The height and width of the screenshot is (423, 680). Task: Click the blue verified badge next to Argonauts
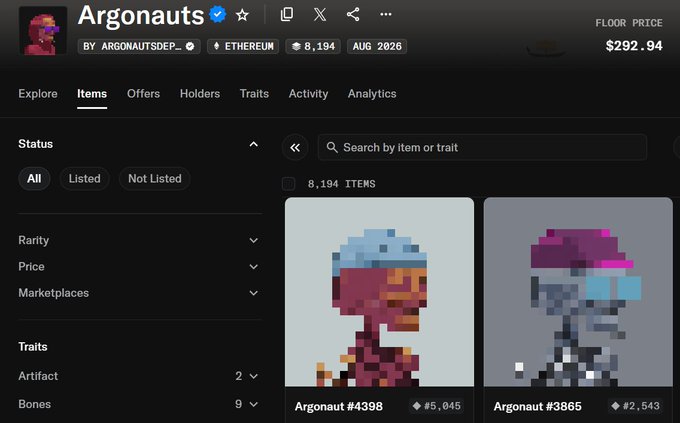(x=217, y=14)
